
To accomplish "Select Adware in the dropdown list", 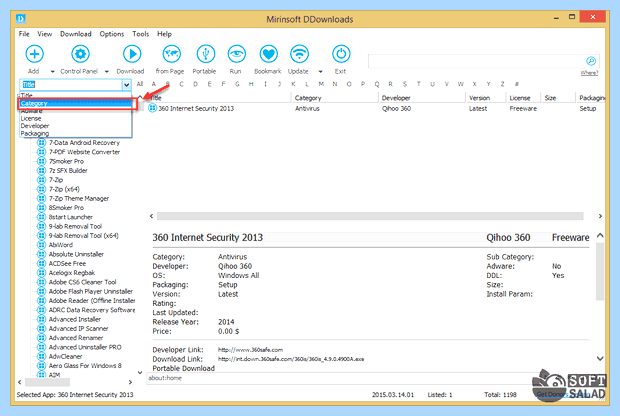I will [x=76, y=111].
